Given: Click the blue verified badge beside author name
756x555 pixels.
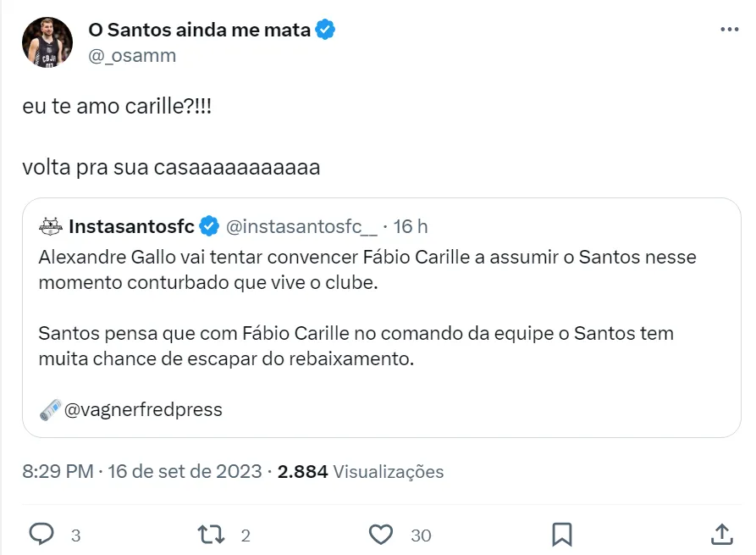Looking at the screenshot, I should point(325,31).
